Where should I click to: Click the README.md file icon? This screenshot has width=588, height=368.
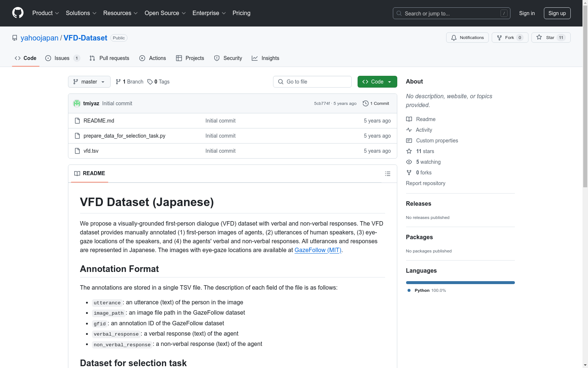tap(77, 121)
